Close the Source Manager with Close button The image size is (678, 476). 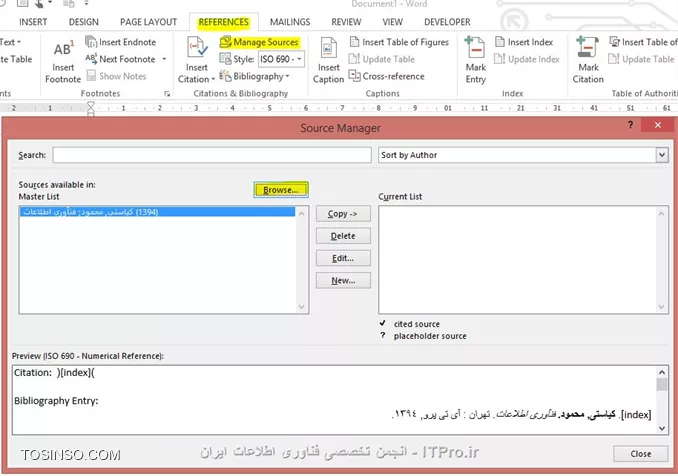(x=640, y=454)
